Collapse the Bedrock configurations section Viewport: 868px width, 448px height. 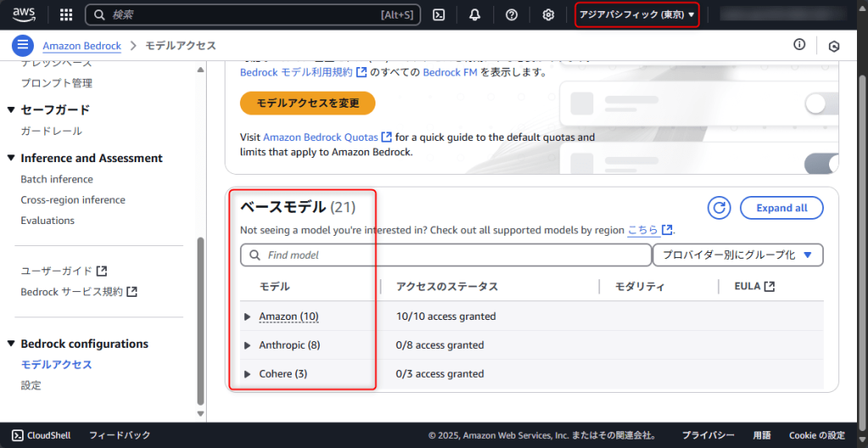[x=11, y=344]
